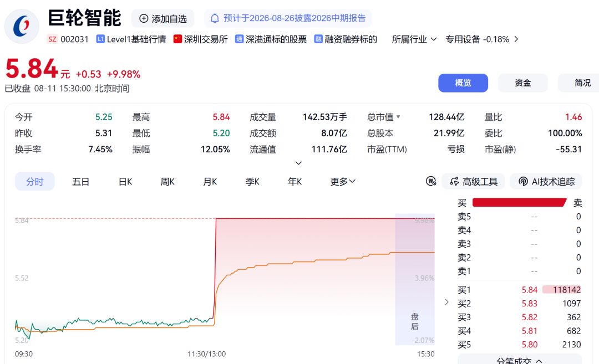This screenshot has width=599, height=364.
Task: Toggle the 总市值 dropdown arrow
Action: pyautogui.click(x=398, y=117)
